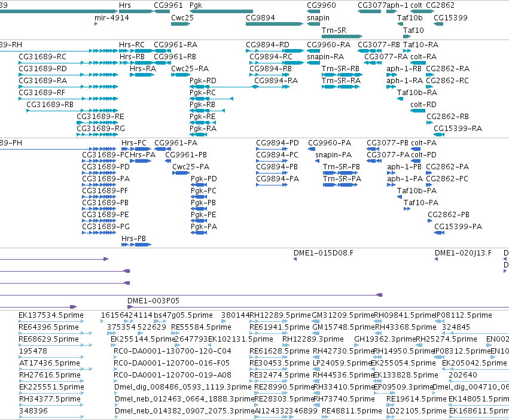The height and width of the screenshot is (420, 509).
Task: Click transcript CG15399-RA
Action: (458, 129)
